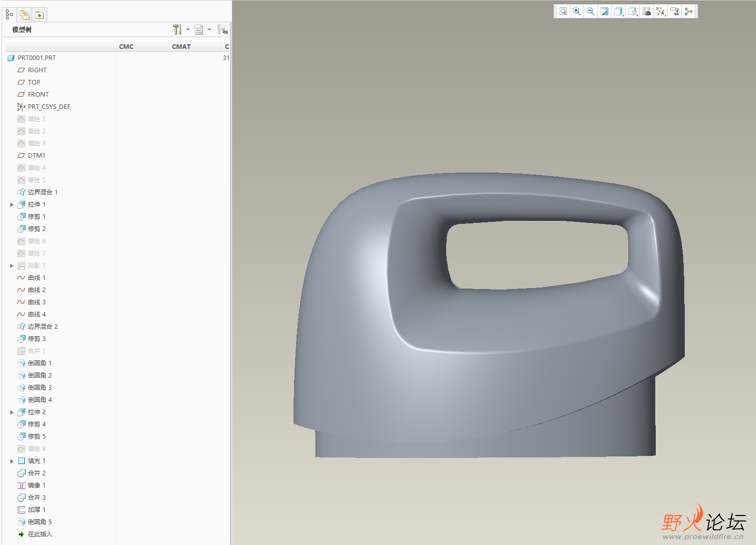756x545 pixels.
Task: Select PRT_CSYS_DEF coordinate system
Action: pyautogui.click(x=49, y=107)
